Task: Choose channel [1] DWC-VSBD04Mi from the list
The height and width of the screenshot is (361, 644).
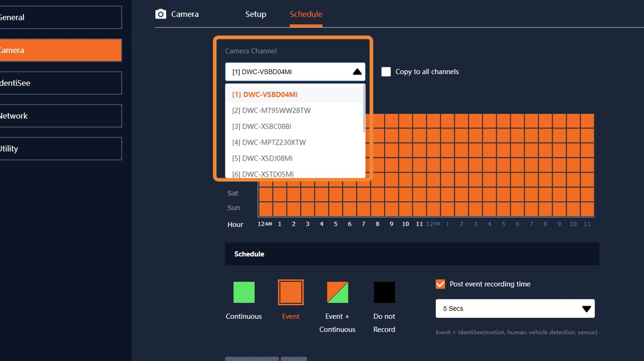Action: [294, 94]
